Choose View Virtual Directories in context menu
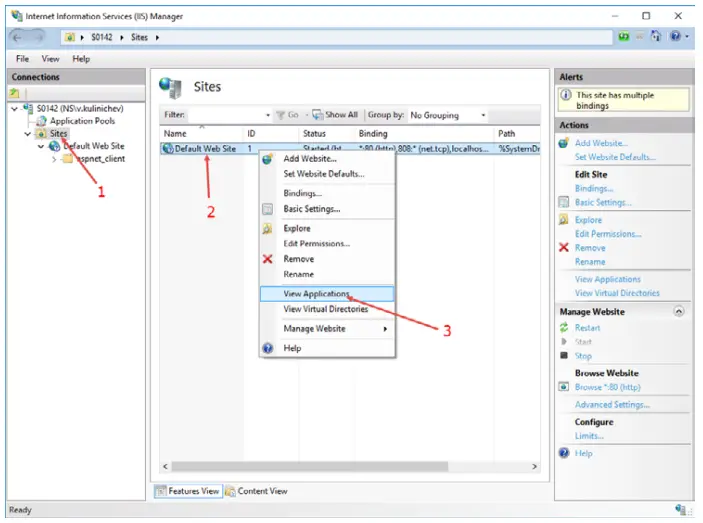 327,309
